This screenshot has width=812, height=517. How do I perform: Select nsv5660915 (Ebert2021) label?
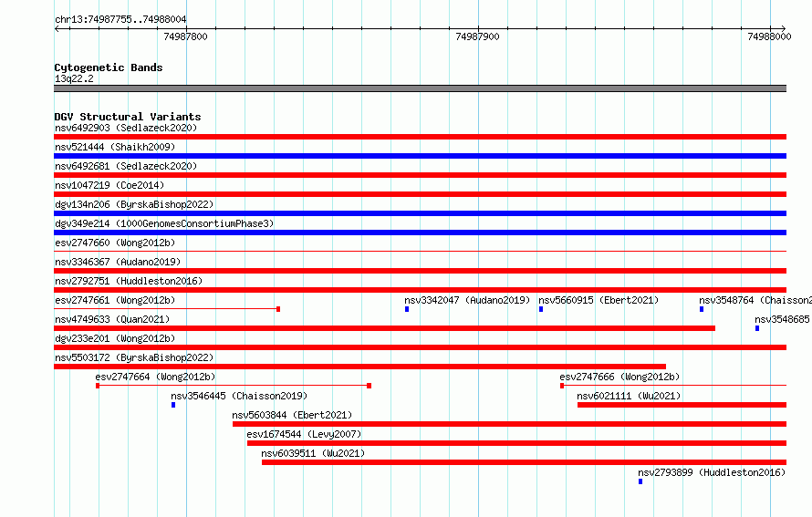point(599,300)
